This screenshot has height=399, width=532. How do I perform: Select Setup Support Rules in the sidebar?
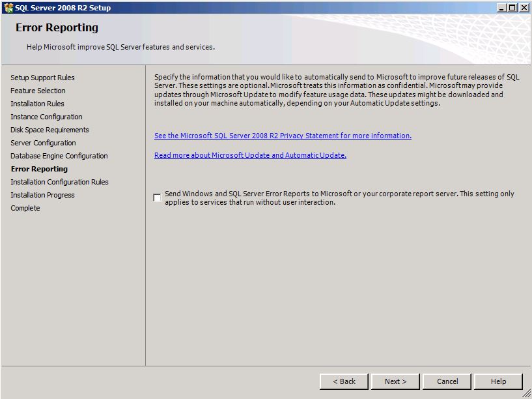[42, 77]
